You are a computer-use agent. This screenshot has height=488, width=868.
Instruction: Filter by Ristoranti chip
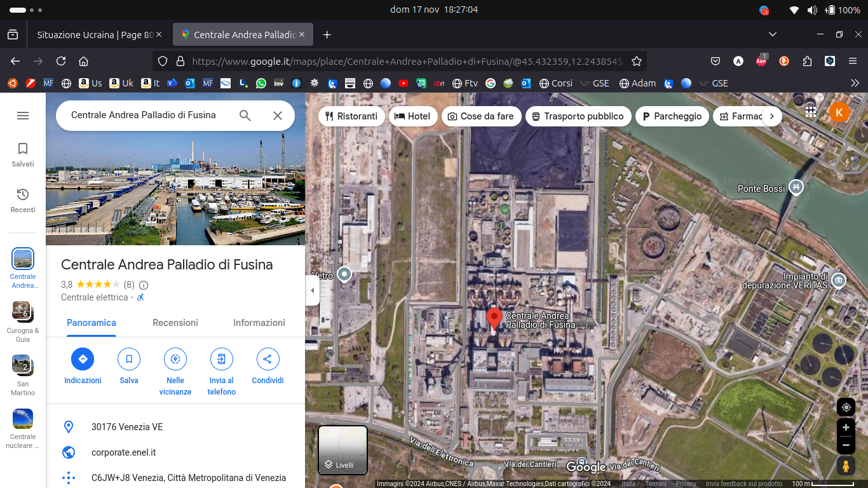click(x=351, y=116)
